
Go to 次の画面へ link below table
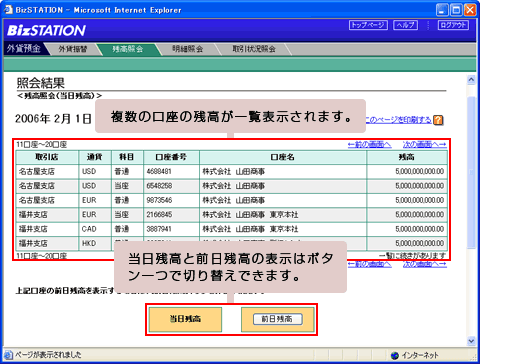[x=425, y=264]
